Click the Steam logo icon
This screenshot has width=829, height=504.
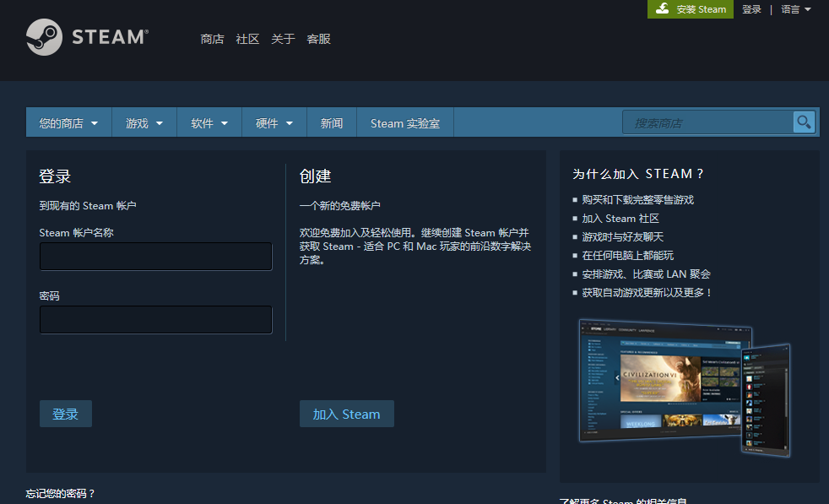pyautogui.click(x=45, y=37)
